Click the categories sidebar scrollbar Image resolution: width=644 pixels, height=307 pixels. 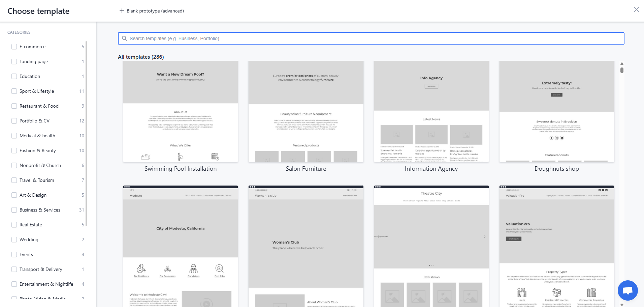point(86,134)
